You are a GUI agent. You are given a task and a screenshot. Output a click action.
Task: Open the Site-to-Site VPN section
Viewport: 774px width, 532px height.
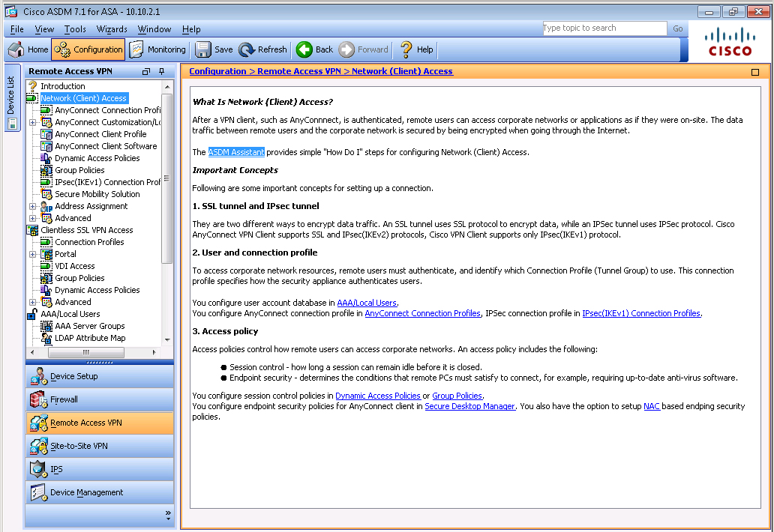(79, 446)
